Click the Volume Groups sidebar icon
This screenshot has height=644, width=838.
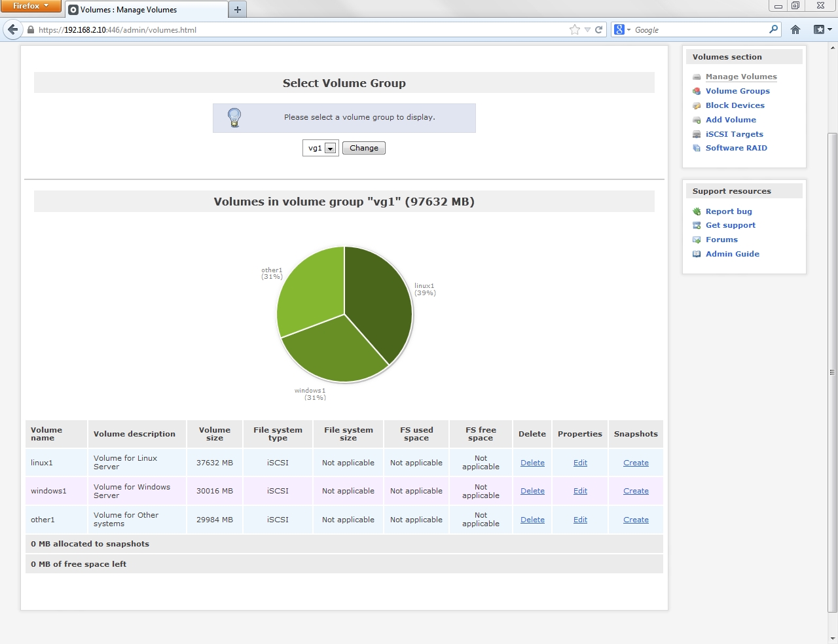tap(697, 92)
